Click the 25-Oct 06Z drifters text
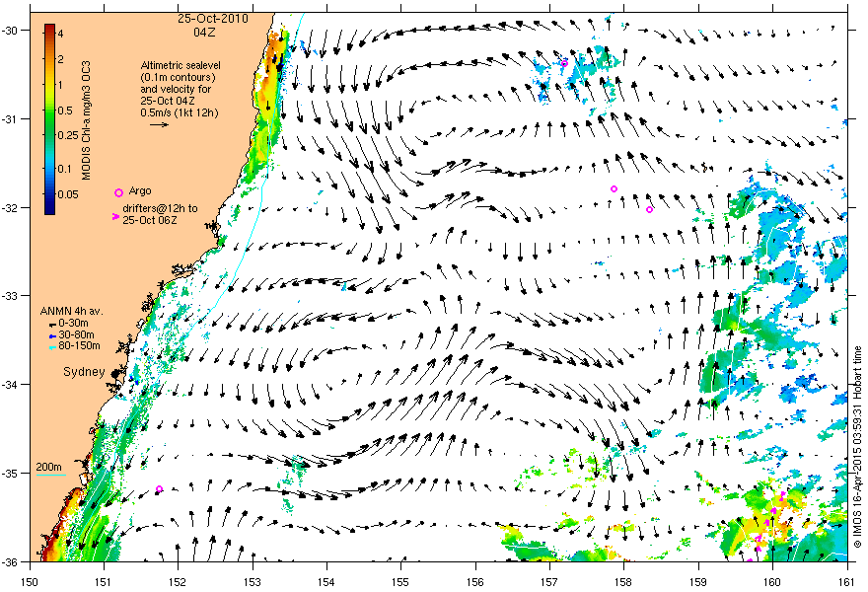Viewport: 868px width, 592px height. click(x=150, y=220)
